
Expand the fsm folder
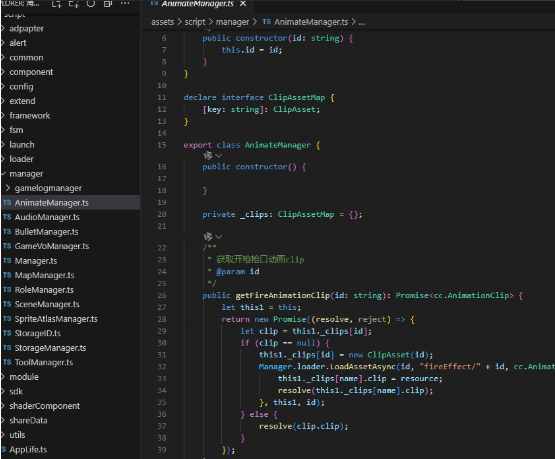tap(16, 130)
